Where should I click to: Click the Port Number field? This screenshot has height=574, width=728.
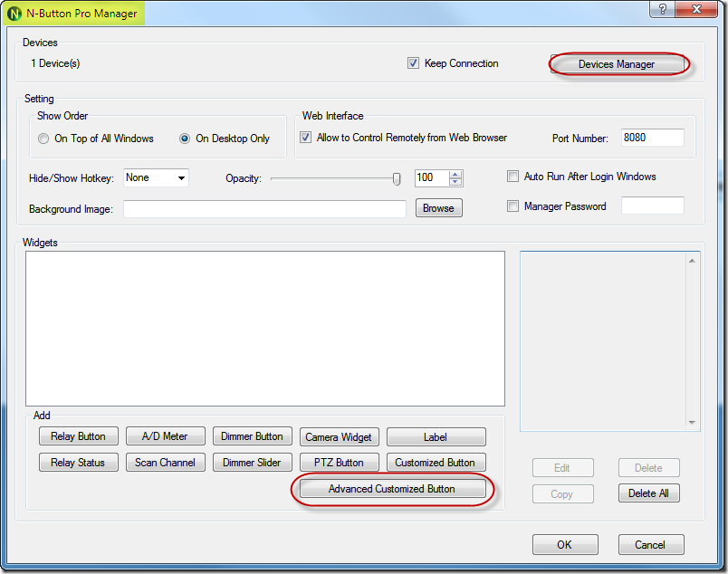coord(652,138)
